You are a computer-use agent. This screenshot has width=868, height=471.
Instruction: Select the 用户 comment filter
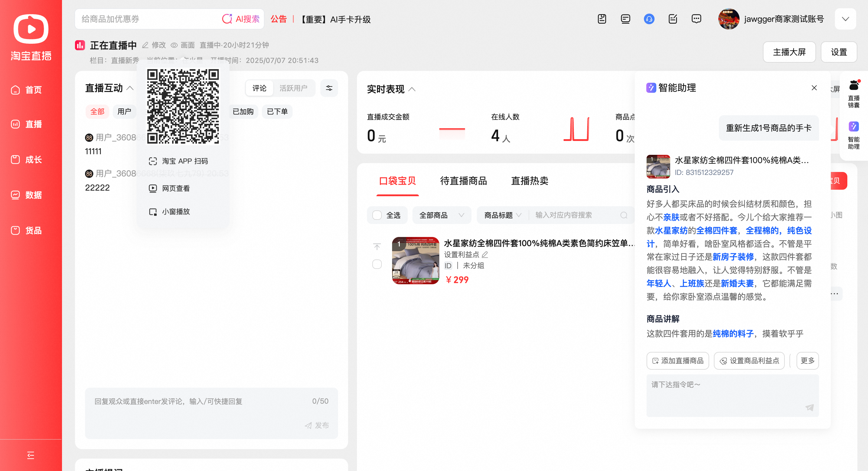124,112
